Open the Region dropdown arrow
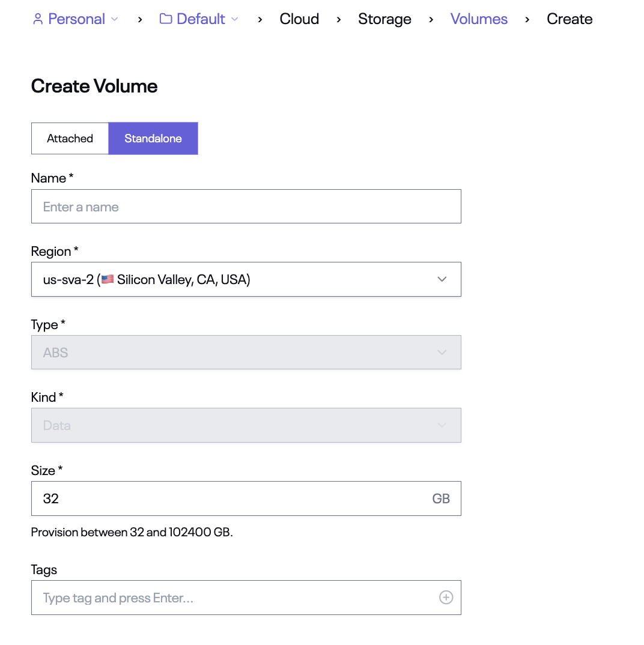644x645 pixels. 442,279
